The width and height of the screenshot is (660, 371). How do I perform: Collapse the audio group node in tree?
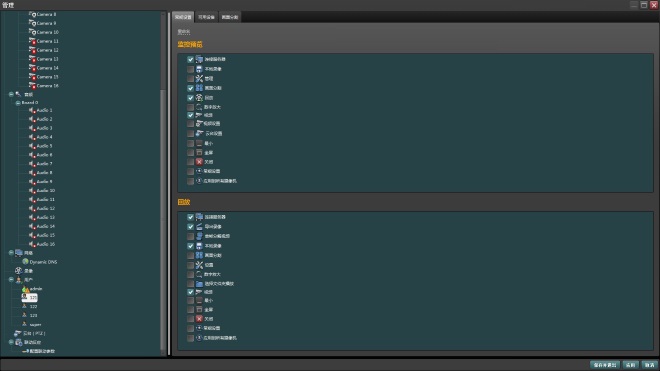click(11, 94)
